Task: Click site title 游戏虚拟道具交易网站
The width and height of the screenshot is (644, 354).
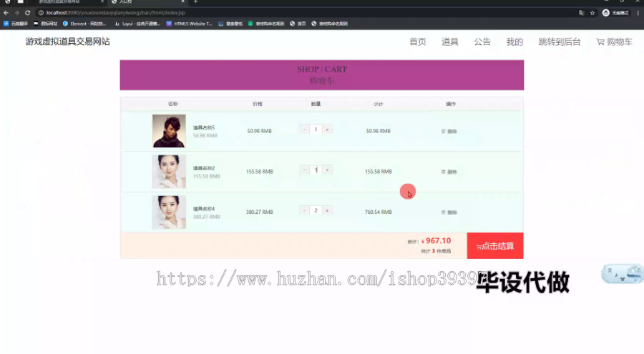Action: [x=68, y=41]
